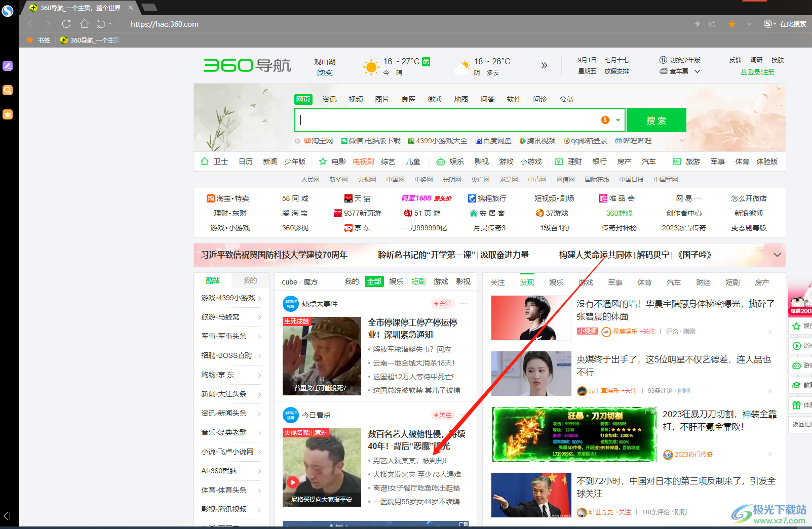This screenshot has height=529, width=812.
Task: Open the purple note sidebar icon
Action: coord(8,66)
